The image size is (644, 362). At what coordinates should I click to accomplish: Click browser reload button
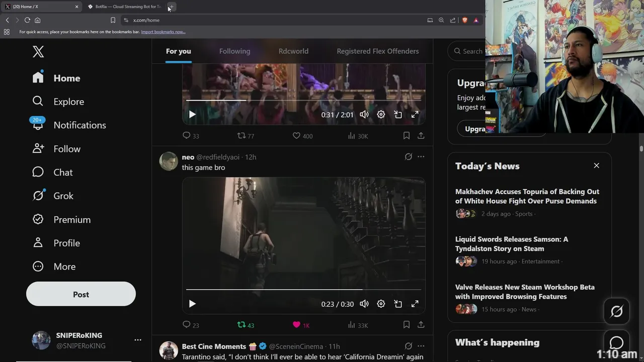pyautogui.click(x=27, y=20)
